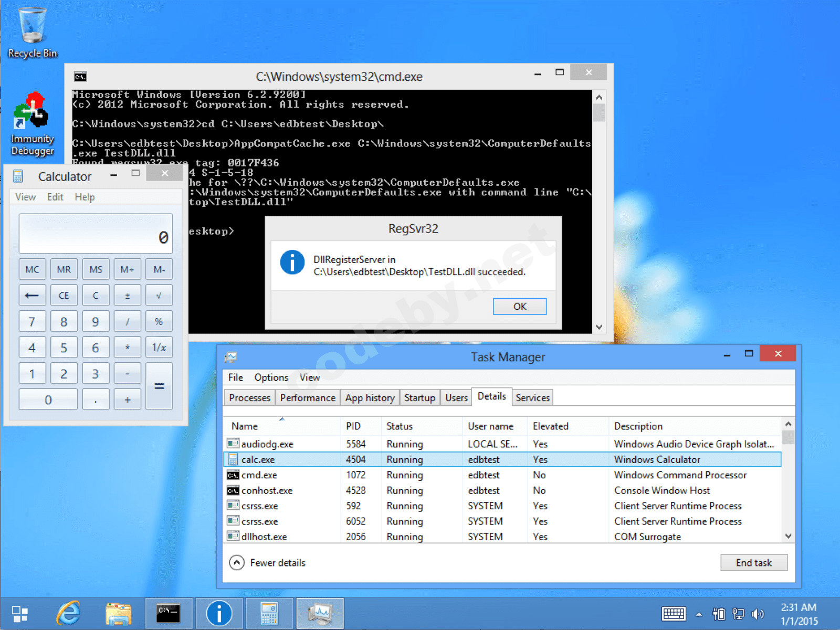Click the End task button
Viewport: 840px width, 630px height.
coord(753,563)
